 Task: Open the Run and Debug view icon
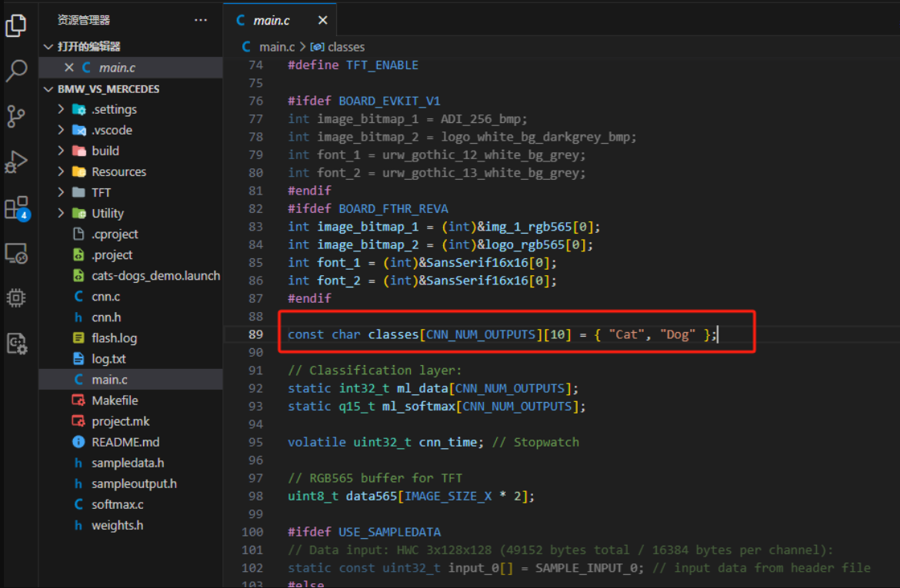pyautogui.click(x=16, y=161)
